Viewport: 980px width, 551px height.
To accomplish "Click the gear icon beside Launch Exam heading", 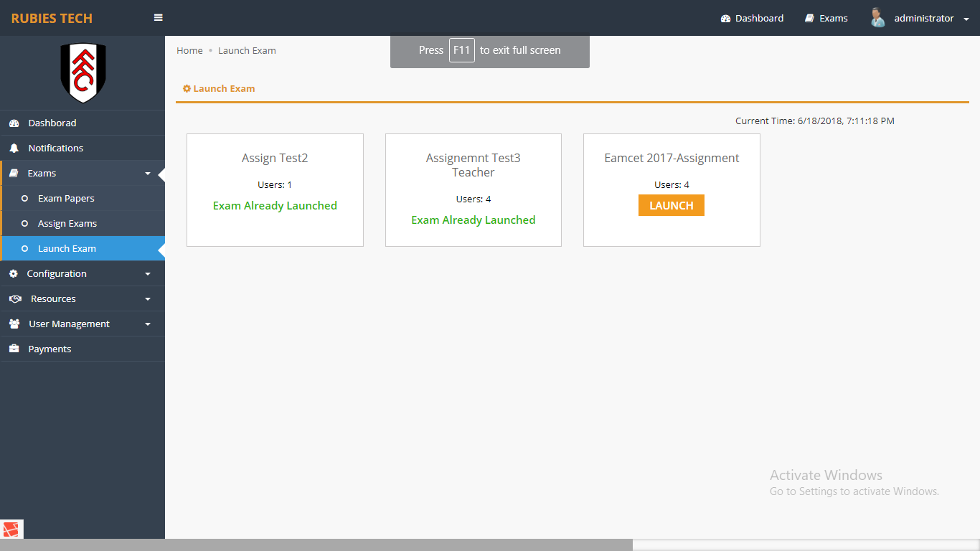I will click(187, 89).
